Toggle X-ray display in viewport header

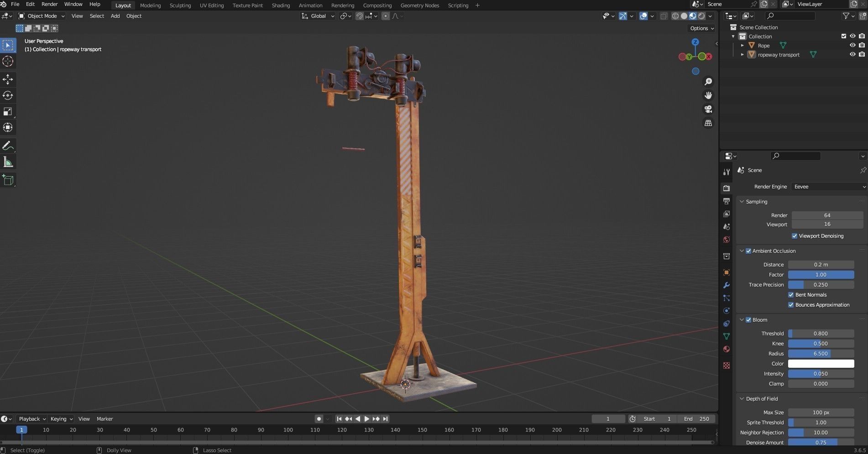(x=664, y=16)
